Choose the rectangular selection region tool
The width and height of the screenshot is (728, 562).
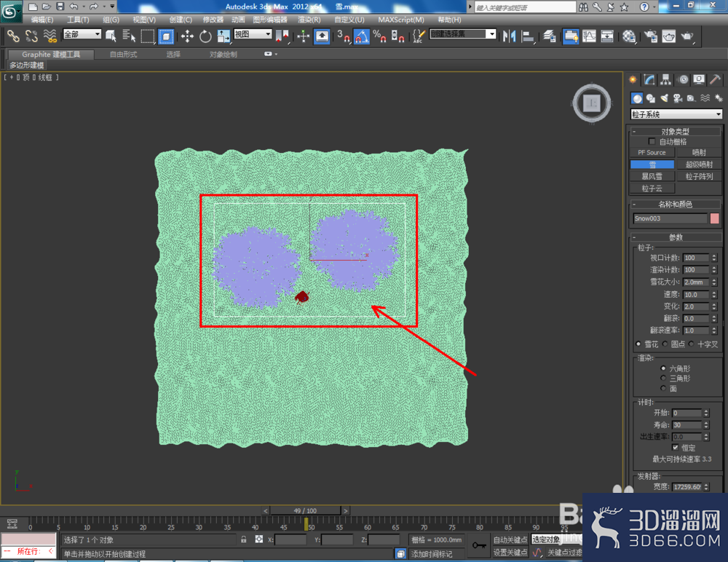click(148, 36)
